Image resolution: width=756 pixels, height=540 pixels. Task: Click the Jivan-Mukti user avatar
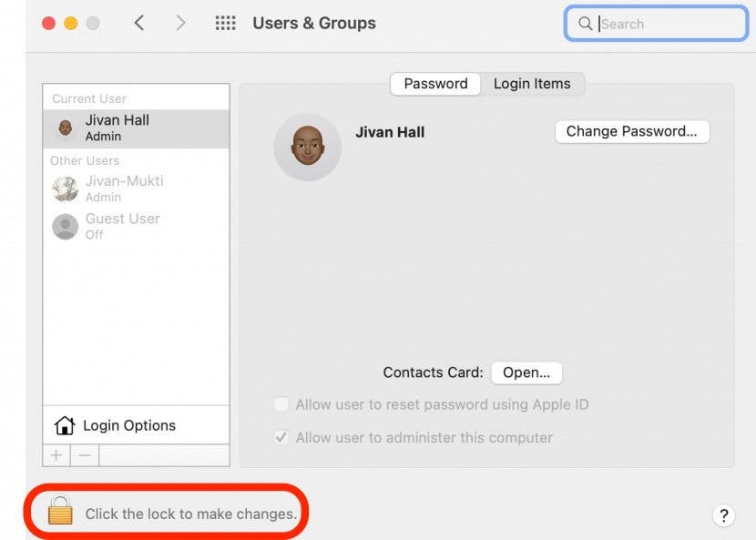[64, 188]
